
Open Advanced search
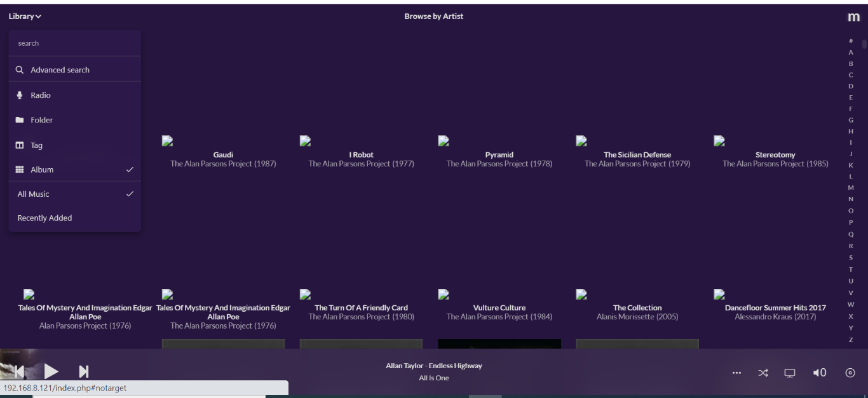click(x=75, y=70)
